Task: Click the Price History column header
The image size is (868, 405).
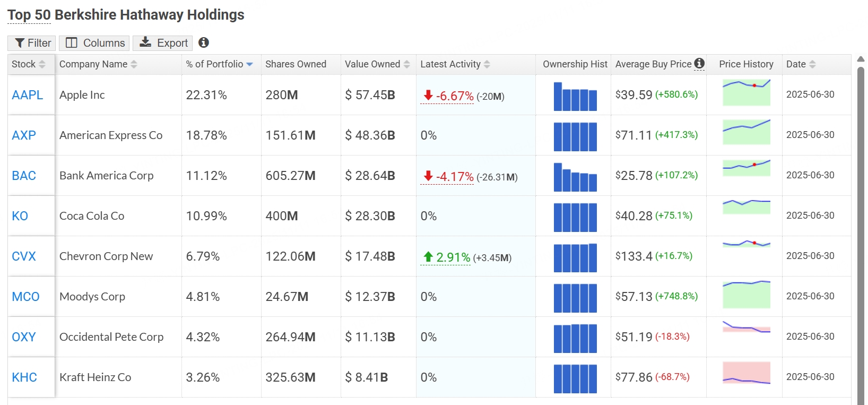Action: (x=746, y=64)
